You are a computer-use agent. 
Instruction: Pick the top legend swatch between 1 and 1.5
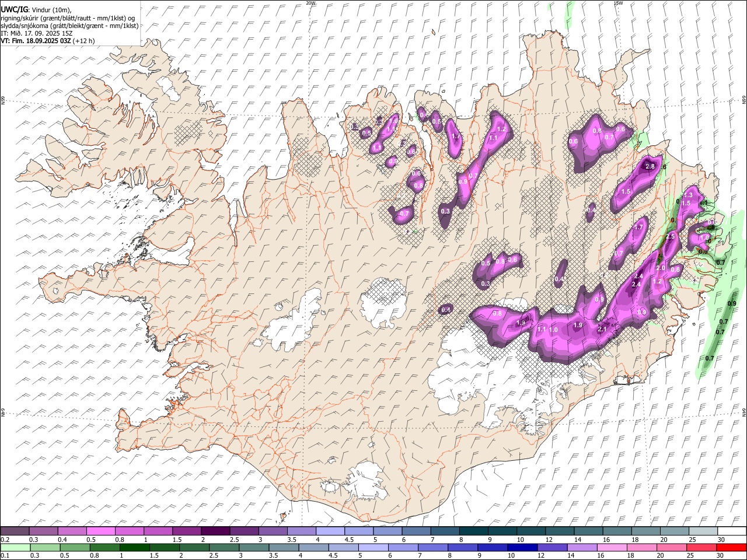(158, 531)
